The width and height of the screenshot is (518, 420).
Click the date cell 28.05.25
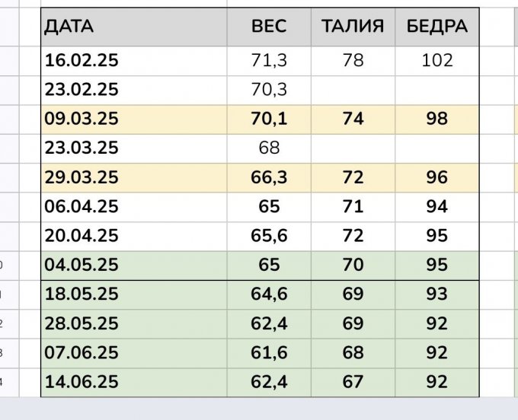pyautogui.click(x=133, y=324)
